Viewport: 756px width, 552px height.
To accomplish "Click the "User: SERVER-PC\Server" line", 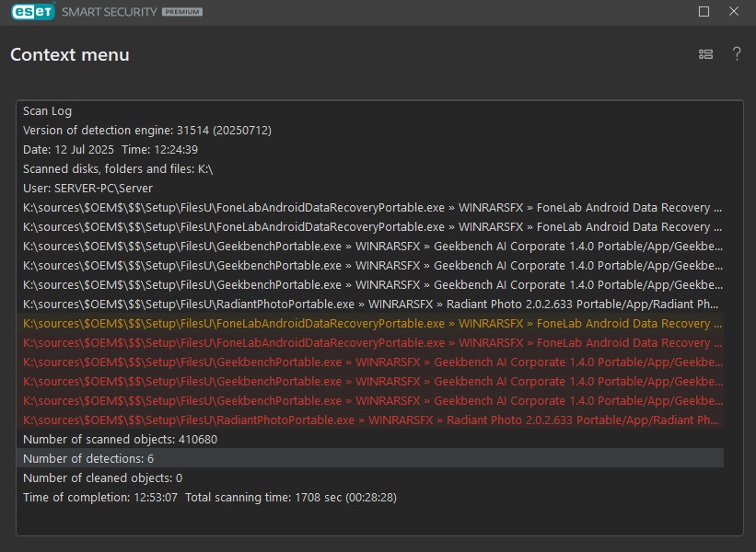I will coord(370,189).
